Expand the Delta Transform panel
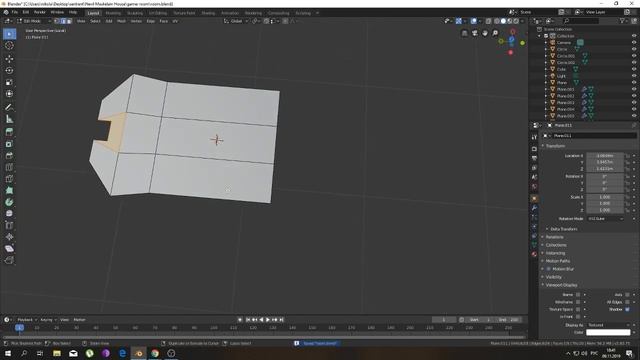The image size is (640, 360). tap(563, 229)
